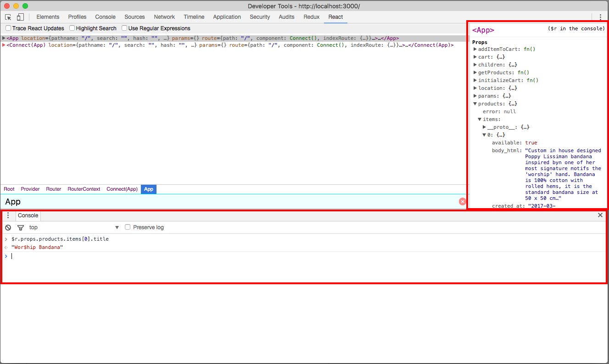Image resolution: width=609 pixels, height=364 pixels.
Task: Select the <App> heading in props pane
Action: [483, 30]
